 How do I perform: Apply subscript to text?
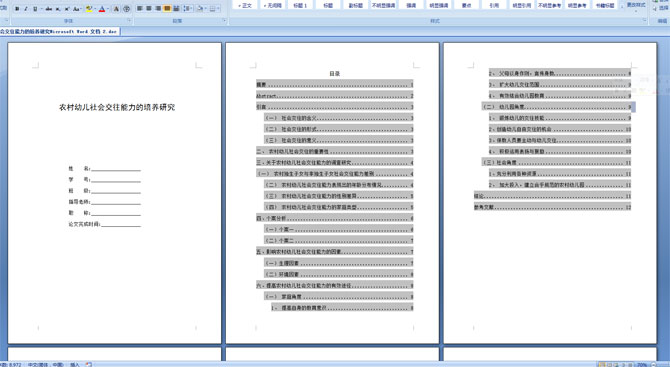click(x=58, y=9)
